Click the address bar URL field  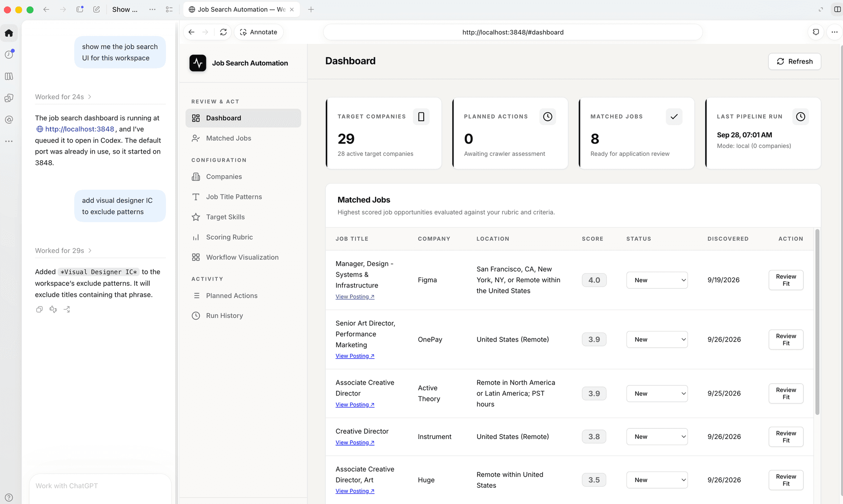pos(512,32)
